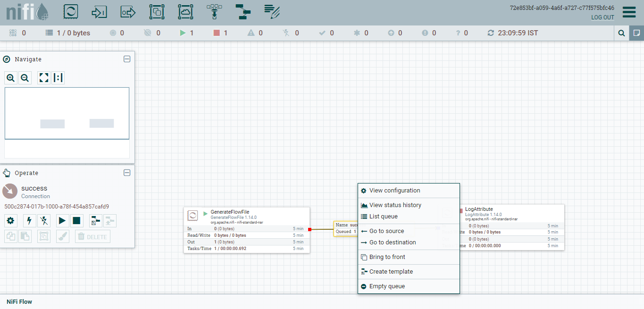Viewport: 644px width, 309px height.
Task: Start the selected component
Action: pyautogui.click(x=63, y=220)
